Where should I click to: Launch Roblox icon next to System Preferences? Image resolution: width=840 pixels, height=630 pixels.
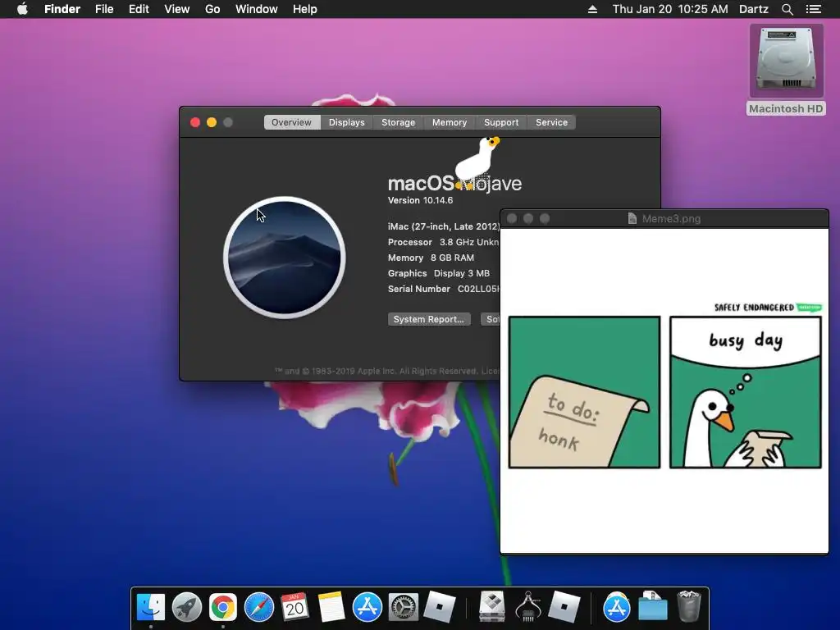coord(440,607)
